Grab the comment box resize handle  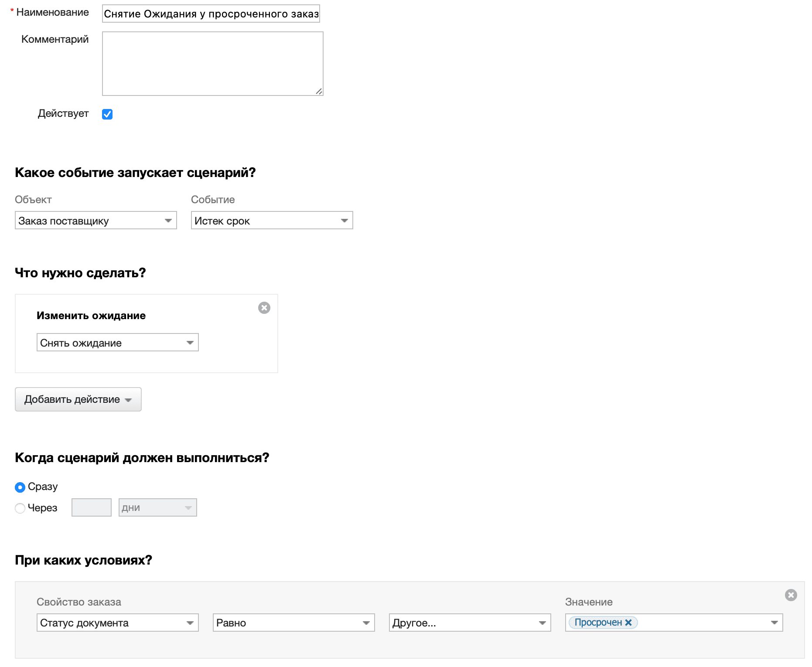(319, 92)
